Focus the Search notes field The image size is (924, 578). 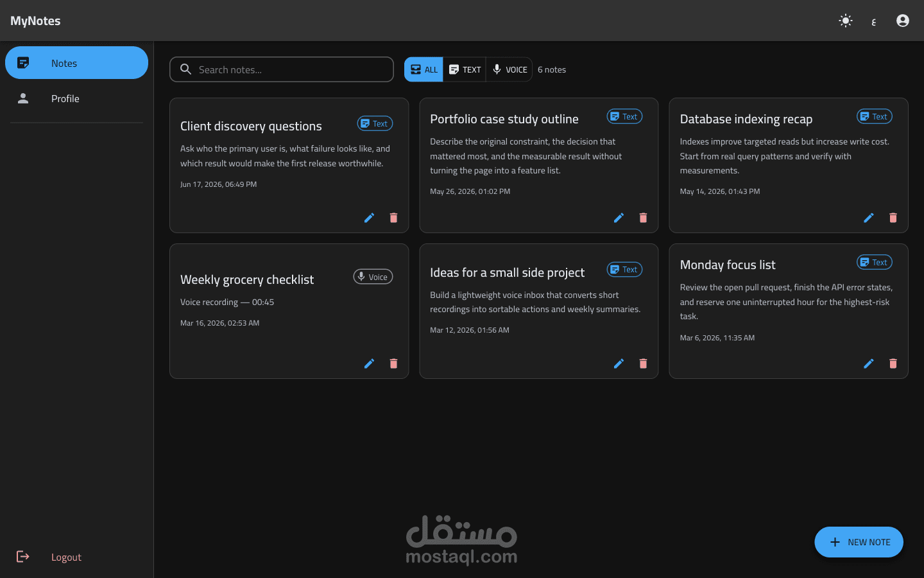tap(282, 69)
